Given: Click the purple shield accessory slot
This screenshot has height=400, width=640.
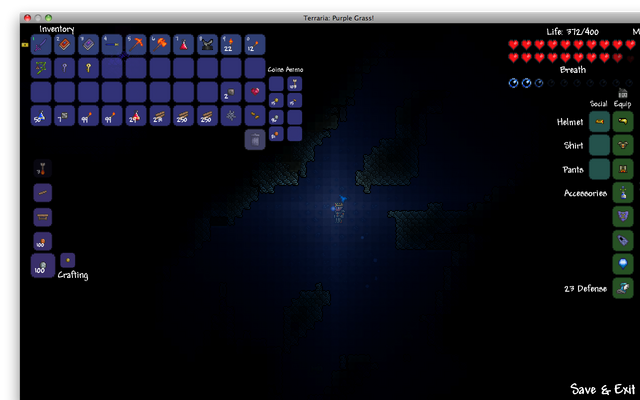Looking at the screenshot, I should coord(623,216).
